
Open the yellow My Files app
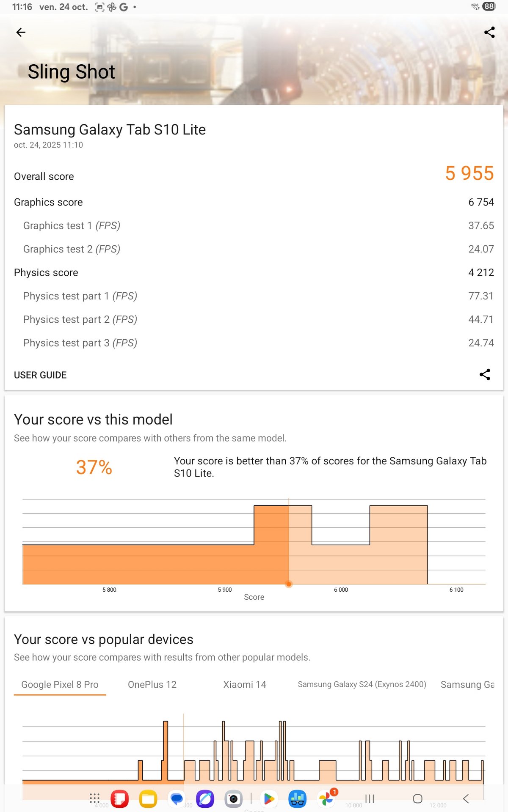(148, 798)
